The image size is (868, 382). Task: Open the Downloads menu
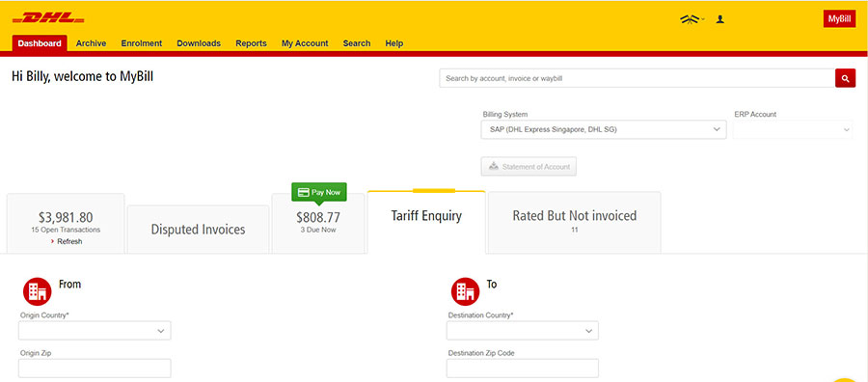pos(199,43)
